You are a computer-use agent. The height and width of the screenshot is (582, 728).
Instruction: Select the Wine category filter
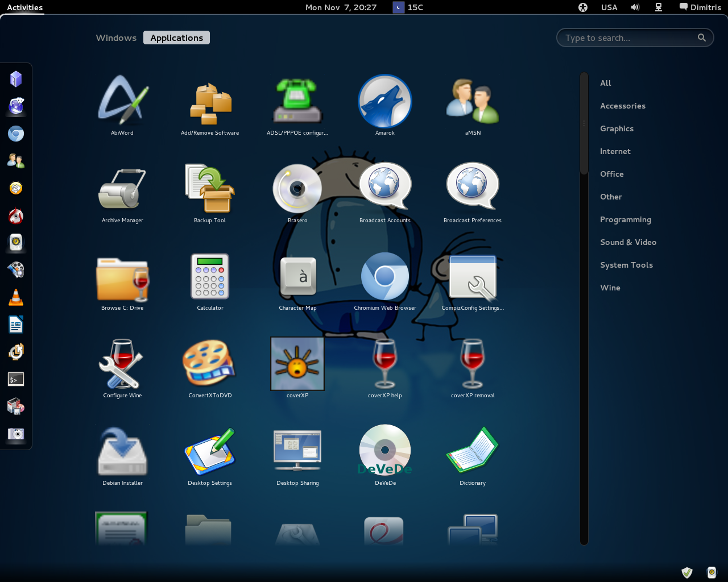coord(610,288)
